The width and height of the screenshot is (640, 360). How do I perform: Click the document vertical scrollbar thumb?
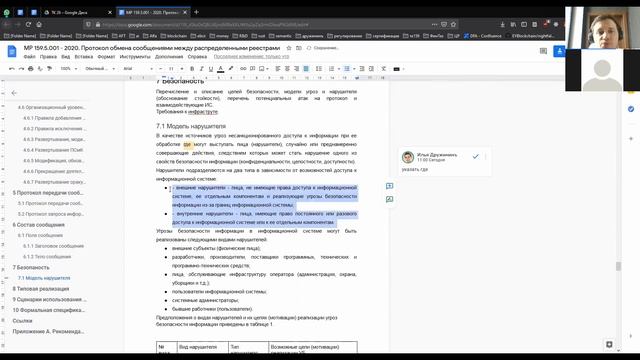[618, 267]
